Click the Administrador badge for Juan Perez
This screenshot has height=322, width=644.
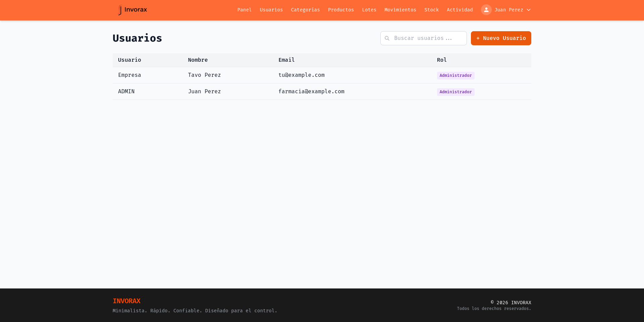[x=455, y=92]
